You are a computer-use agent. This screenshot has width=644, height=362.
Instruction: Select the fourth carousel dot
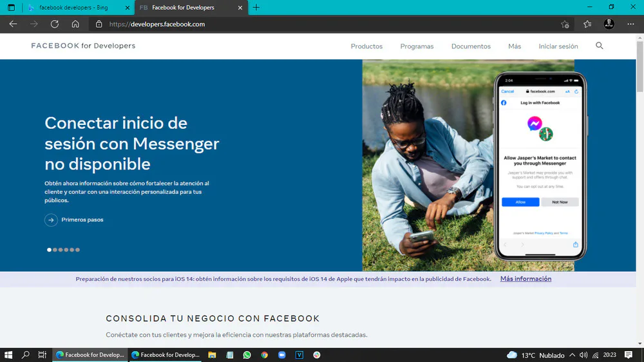point(66,250)
